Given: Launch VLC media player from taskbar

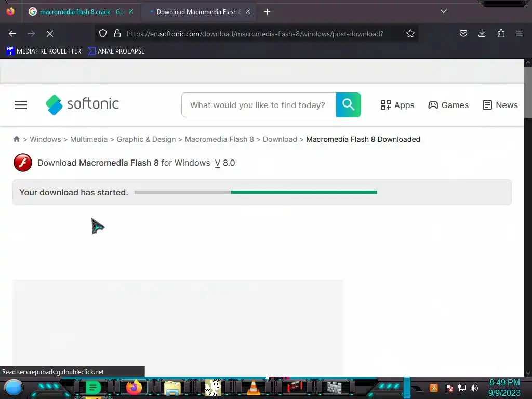Looking at the screenshot, I should pyautogui.click(x=253, y=388).
